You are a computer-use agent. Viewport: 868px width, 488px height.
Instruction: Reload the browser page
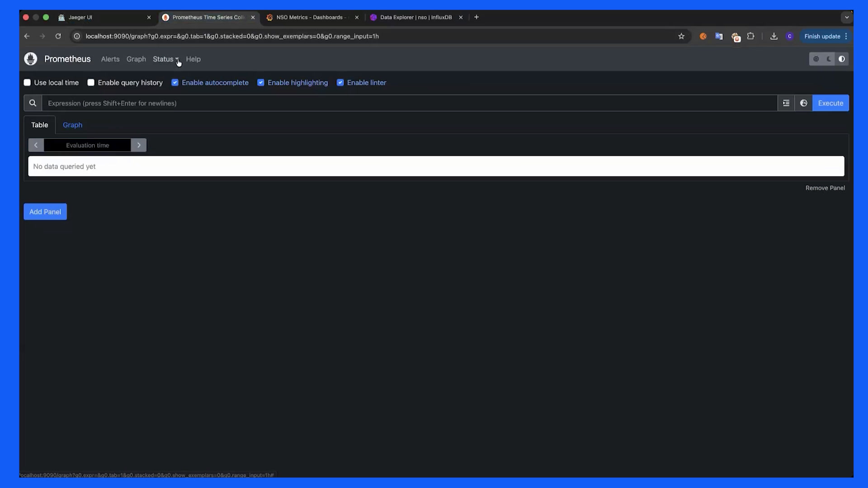(x=58, y=36)
